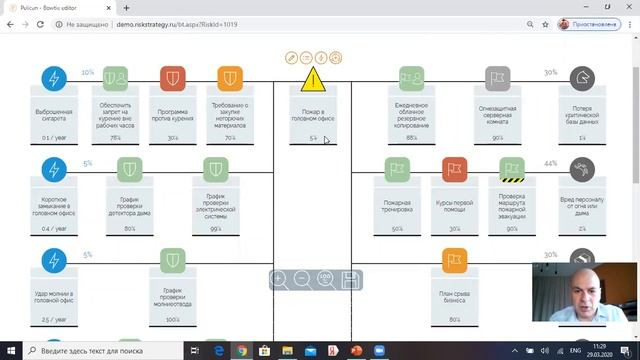Click the '0.4 / year' value under 'Короткое замыкание'

[x=54, y=229]
